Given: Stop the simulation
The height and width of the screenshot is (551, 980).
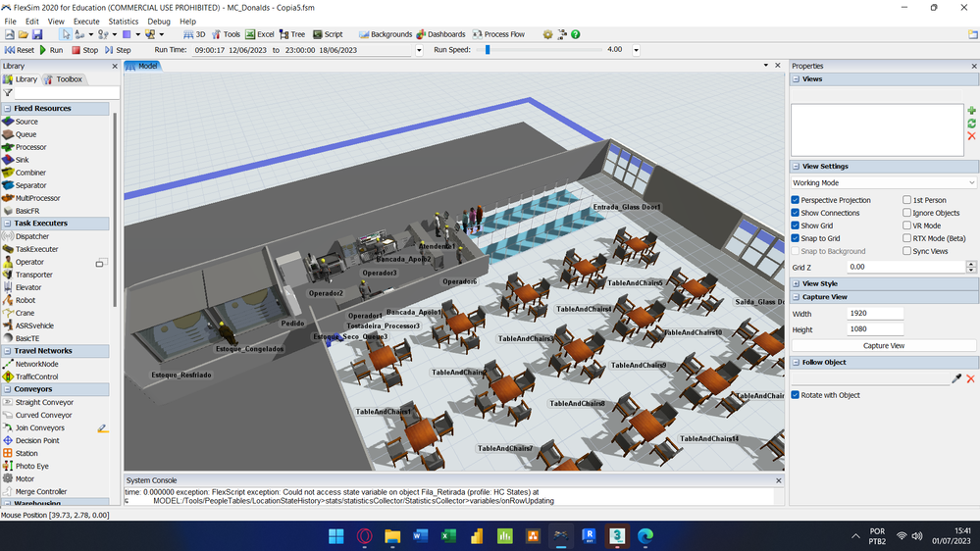Looking at the screenshot, I should [x=85, y=50].
